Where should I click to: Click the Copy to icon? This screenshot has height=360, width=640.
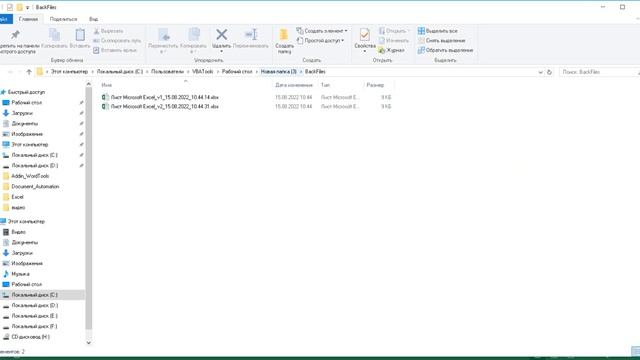194,35
